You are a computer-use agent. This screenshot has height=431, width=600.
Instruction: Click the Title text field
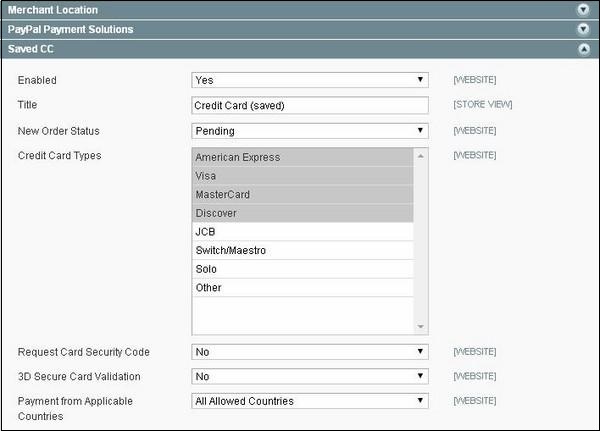309,105
